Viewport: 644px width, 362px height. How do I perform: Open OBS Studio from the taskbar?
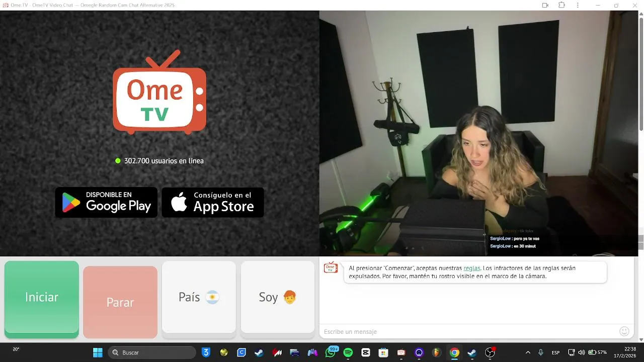point(490,352)
